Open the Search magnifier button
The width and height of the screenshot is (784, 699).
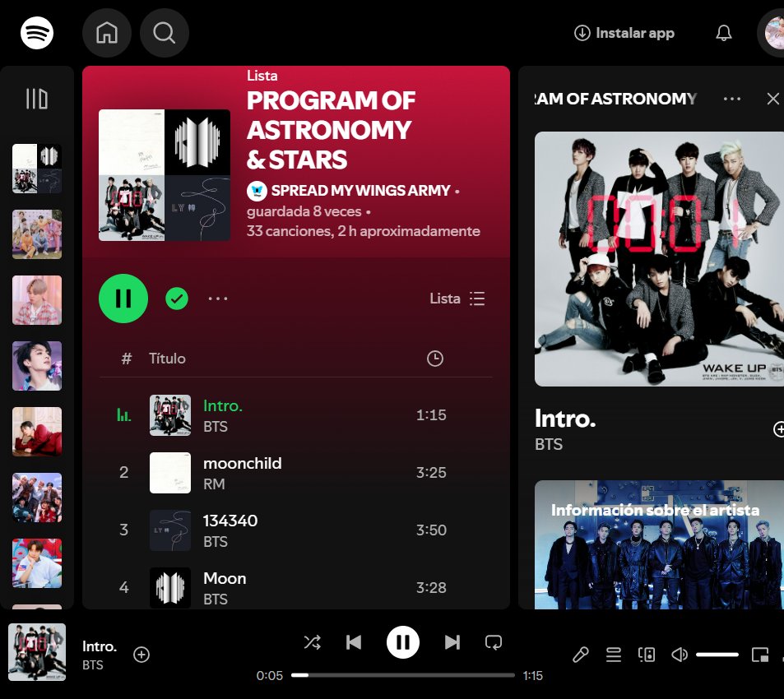(x=164, y=33)
